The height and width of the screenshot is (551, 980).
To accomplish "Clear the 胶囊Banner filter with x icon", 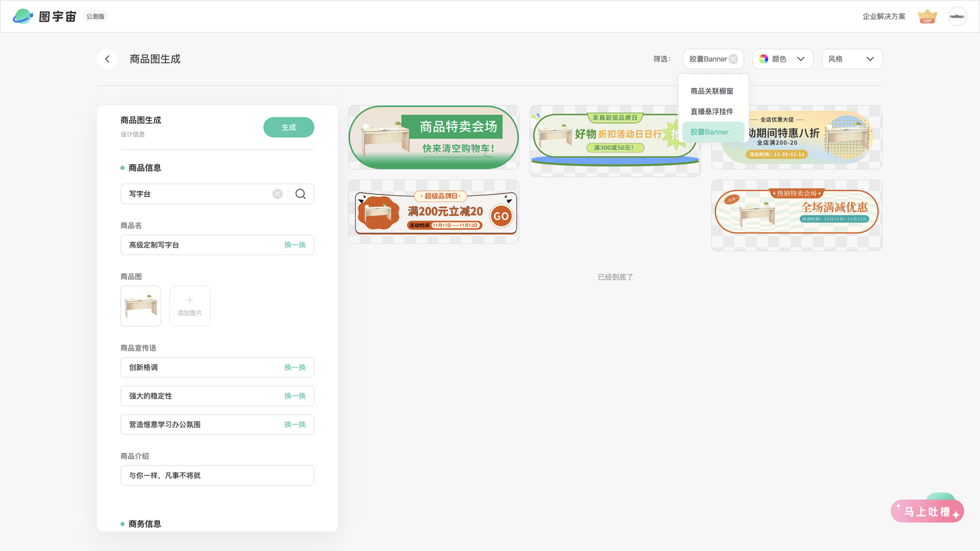I will click(x=733, y=59).
